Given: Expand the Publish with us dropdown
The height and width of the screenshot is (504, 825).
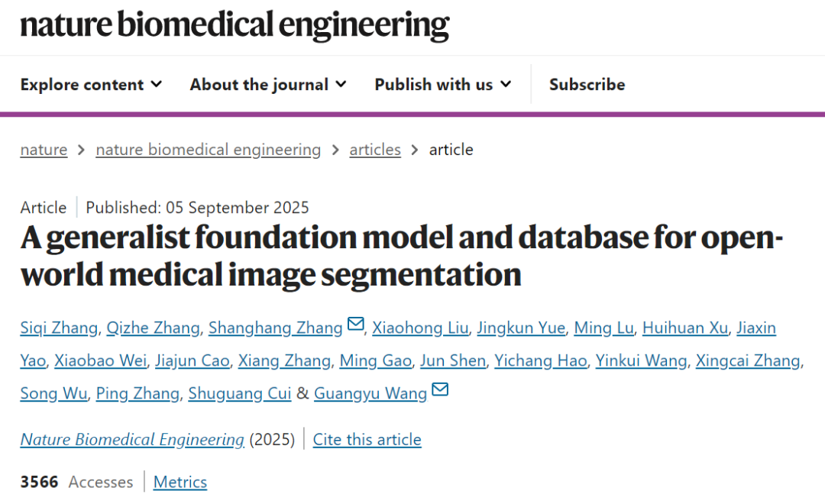Looking at the screenshot, I should [x=442, y=85].
